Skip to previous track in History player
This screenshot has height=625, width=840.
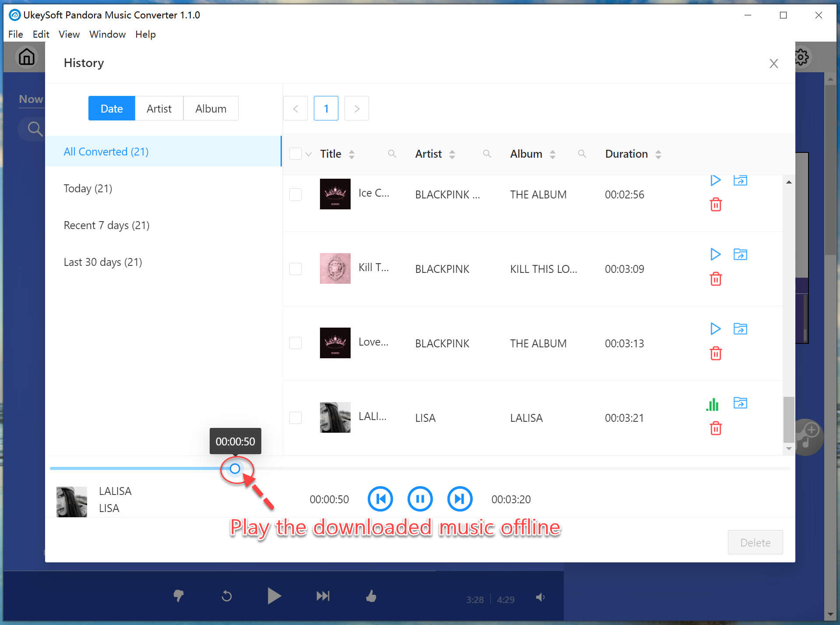[380, 499]
